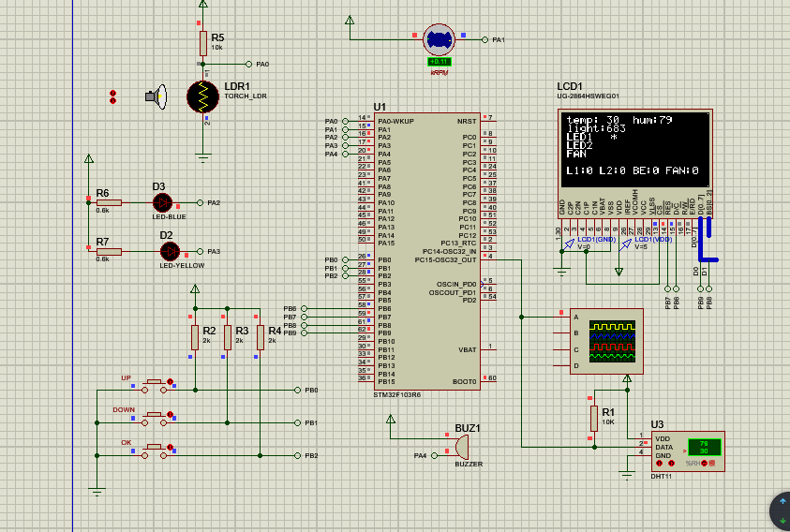Viewport: 790px width, 532px height.
Task: Click the STM32F103R6 part name text
Action: pos(397,395)
